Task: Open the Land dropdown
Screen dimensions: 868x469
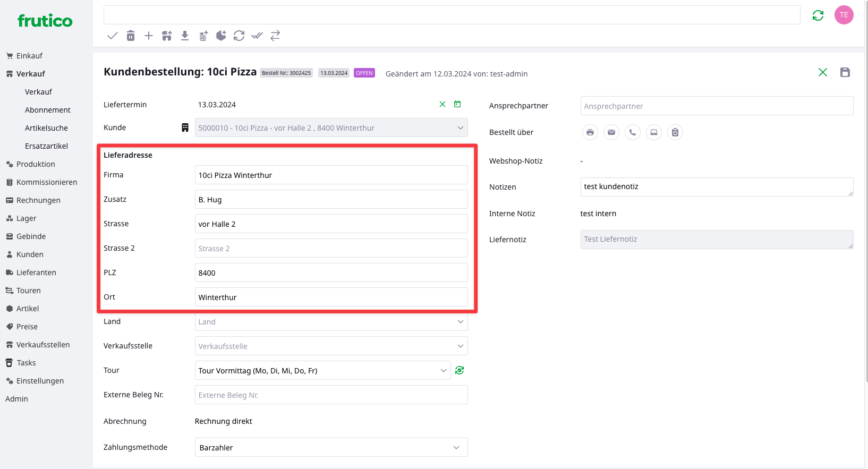Action: [331, 322]
